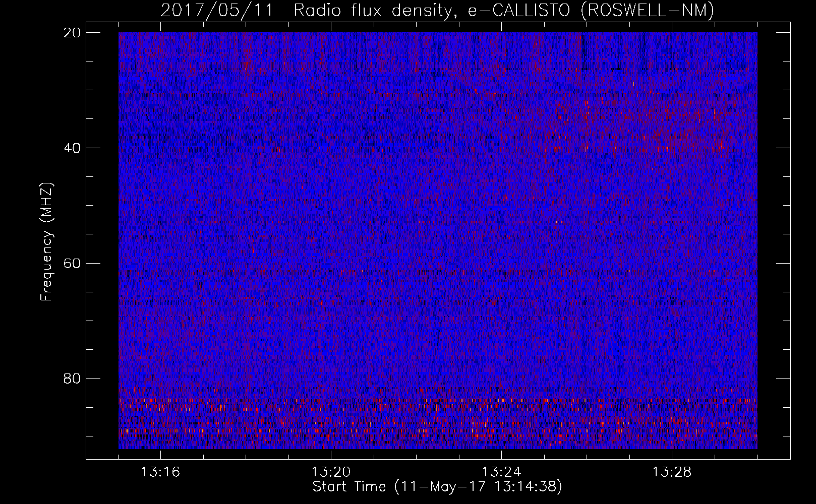Click the 13:28 time tick label
The width and height of the screenshot is (816, 504).
pyautogui.click(x=672, y=472)
